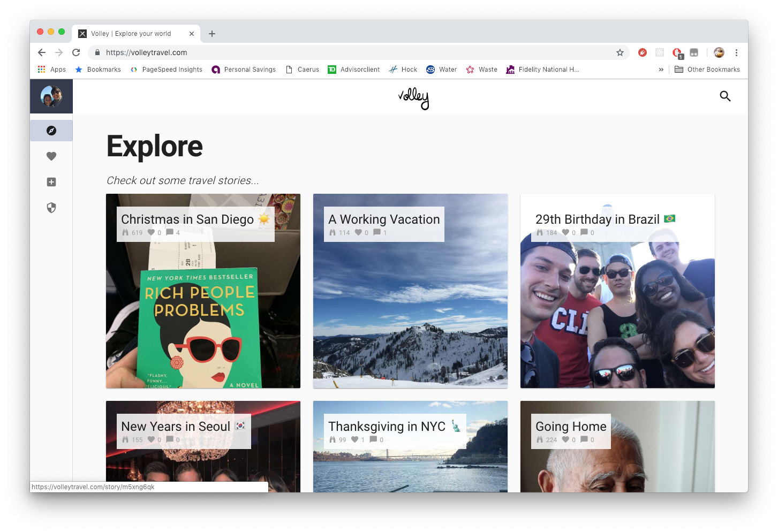Click the gray square extension icon
The width and height of the screenshot is (778, 532).
coord(694,52)
